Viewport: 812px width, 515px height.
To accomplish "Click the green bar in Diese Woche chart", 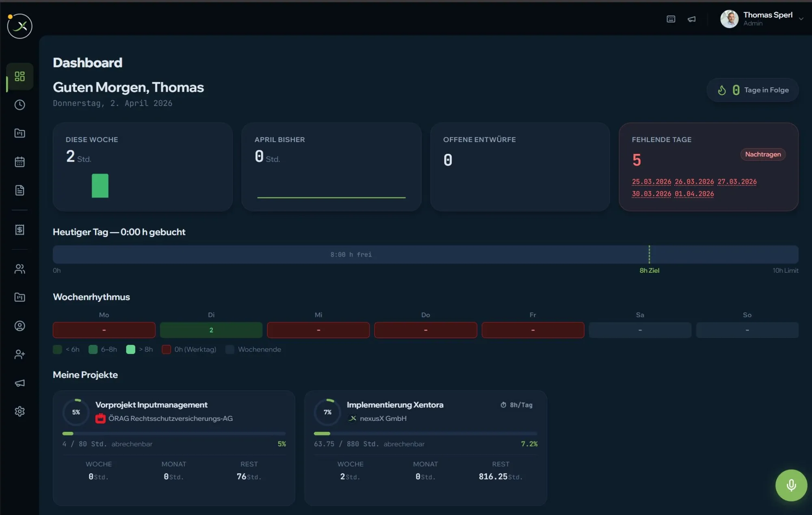I will (x=100, y=186).
